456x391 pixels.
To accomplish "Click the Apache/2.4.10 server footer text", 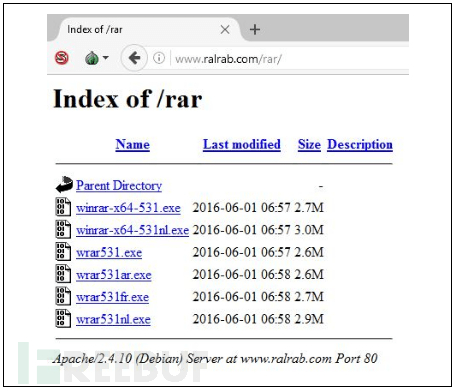I will coord(215,359).
